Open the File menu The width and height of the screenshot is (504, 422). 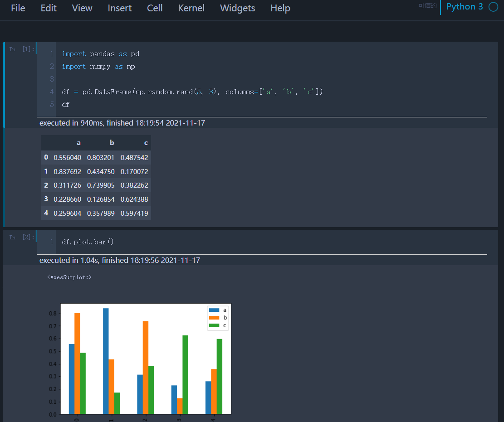pyautogui.click(x=18, y=8)
